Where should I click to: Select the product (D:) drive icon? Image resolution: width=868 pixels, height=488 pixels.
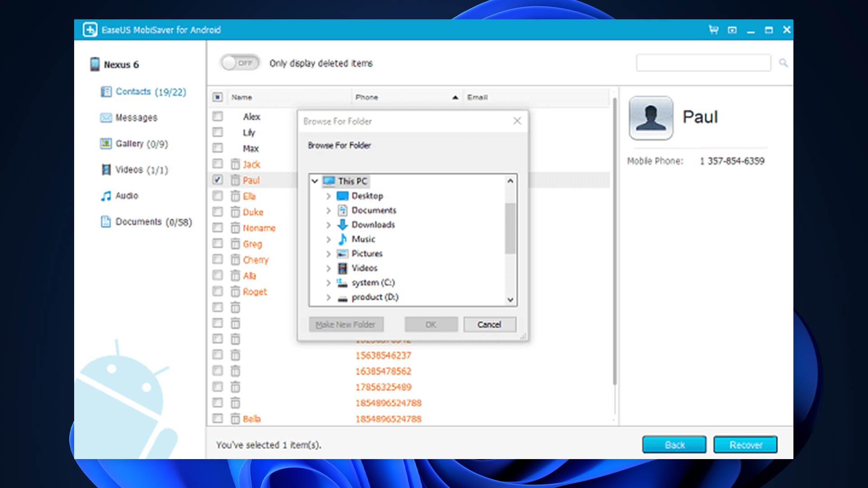343,298
